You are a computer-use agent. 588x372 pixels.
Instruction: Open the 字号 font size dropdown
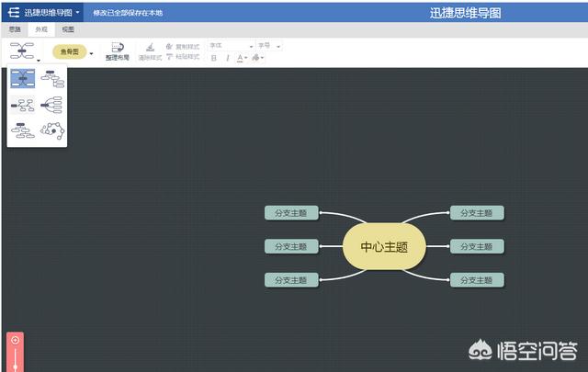click(x=269, y=46)
